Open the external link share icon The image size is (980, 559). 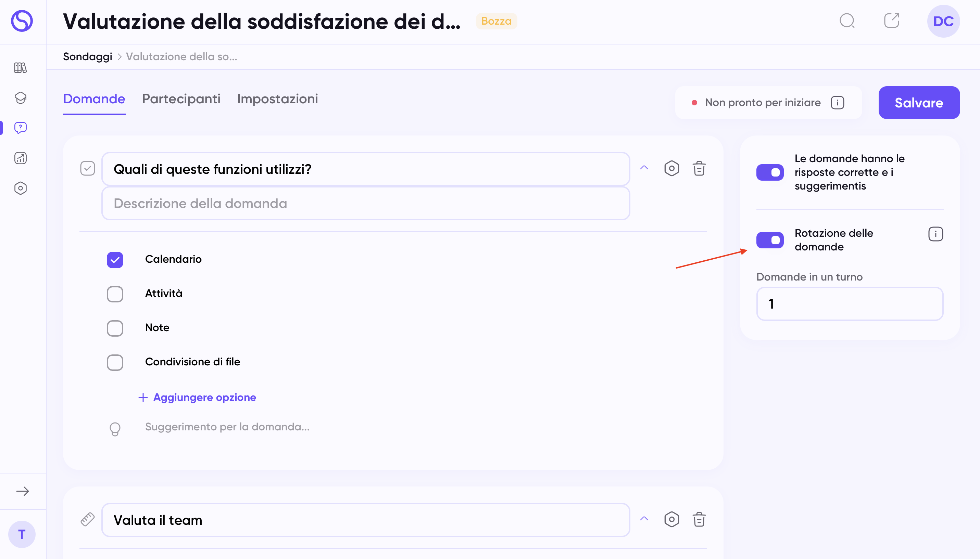(x=891, y=21)
